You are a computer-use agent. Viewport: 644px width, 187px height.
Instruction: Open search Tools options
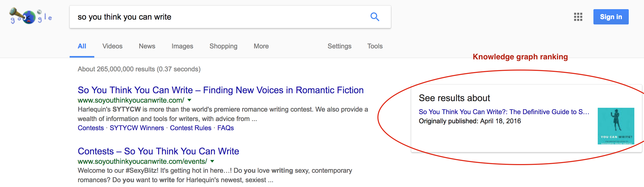[375, 46]
